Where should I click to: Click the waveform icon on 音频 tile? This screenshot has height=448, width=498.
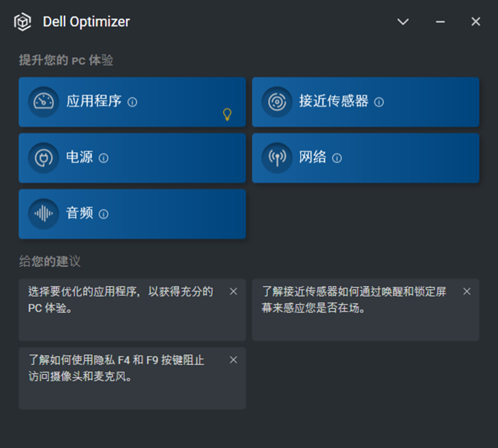[43, 214]
